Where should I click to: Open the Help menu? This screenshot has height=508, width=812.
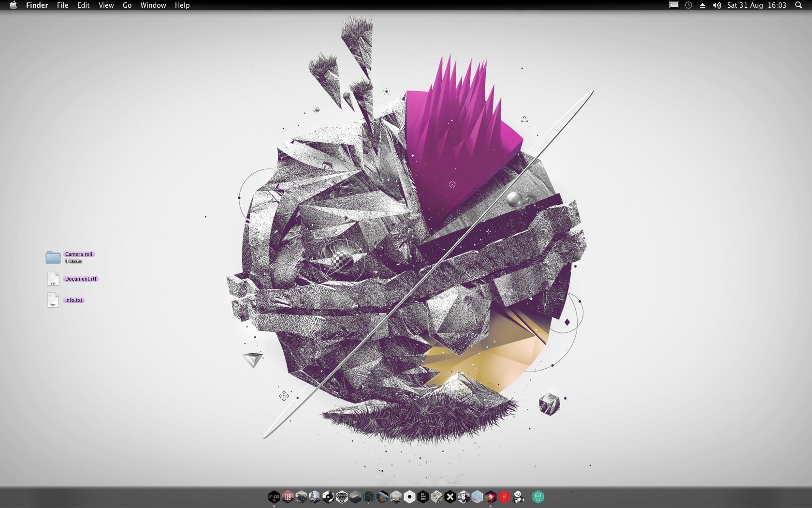182,5
